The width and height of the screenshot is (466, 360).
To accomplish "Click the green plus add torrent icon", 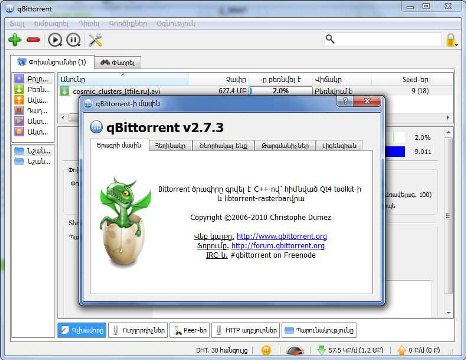I will [15, 40].
